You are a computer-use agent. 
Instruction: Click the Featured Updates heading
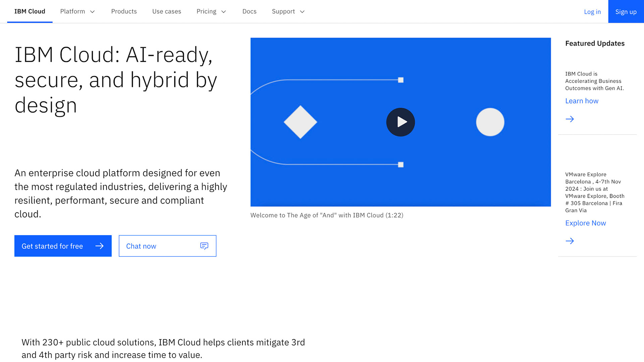pyautogui.click(x=595, y=43)
